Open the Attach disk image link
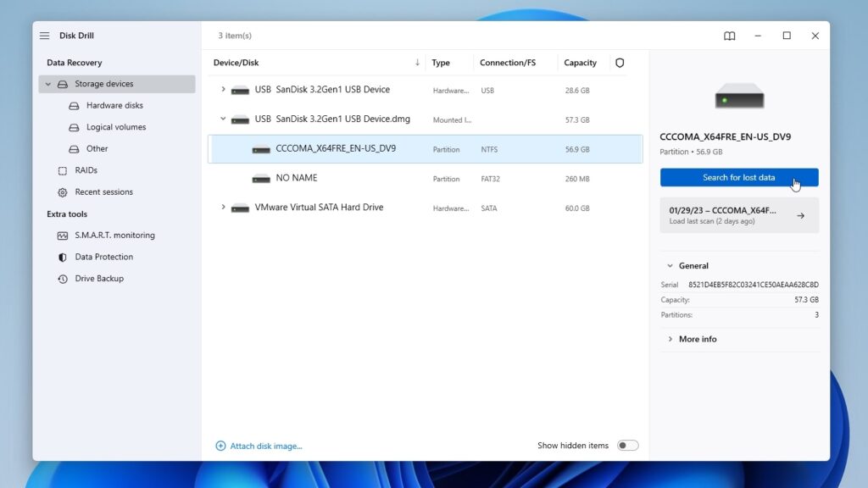Image resolution: width=868 pixels, height=488 pixels. pos(259,445)
